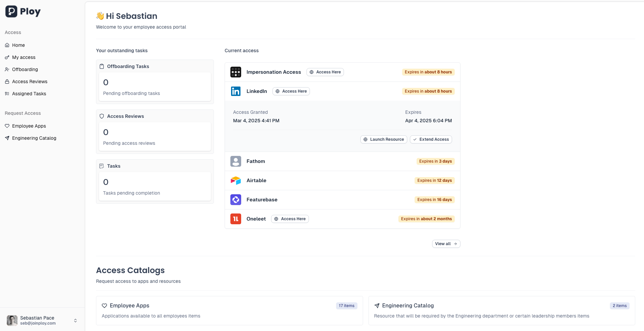Click the Ploy logo icon

(x=11, y=11)
